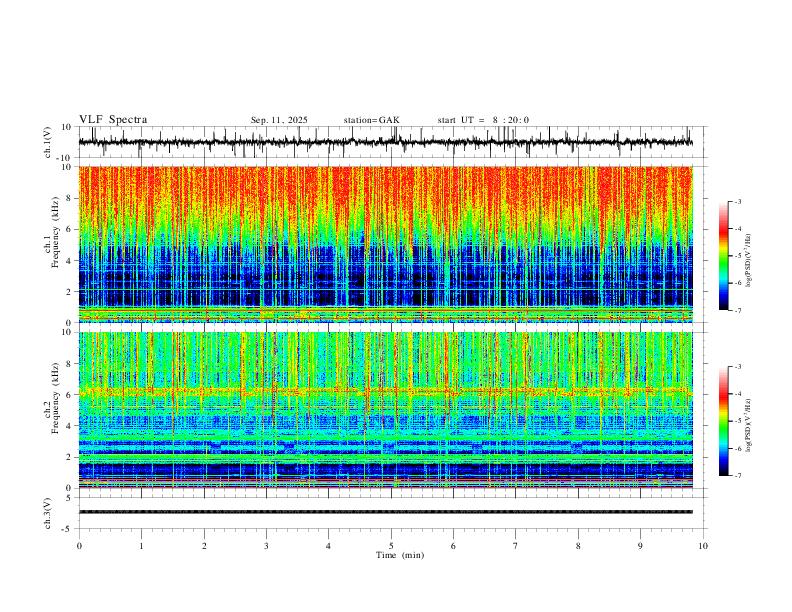792x612 pixels.
Task: Click time axis tick label "6"
Action: click(x=454, y=546)
